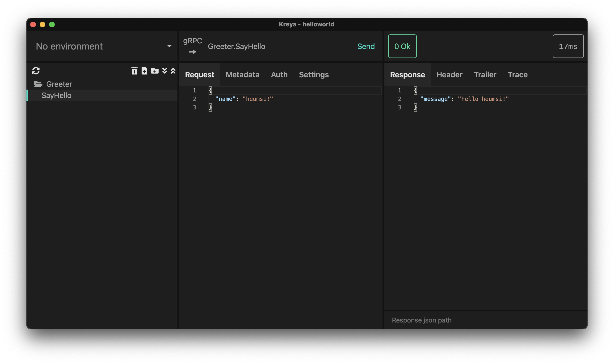Expand all tree items icon
Viewport: 614px width, 364px height.
pyautogui.click(x=165, y=71)
